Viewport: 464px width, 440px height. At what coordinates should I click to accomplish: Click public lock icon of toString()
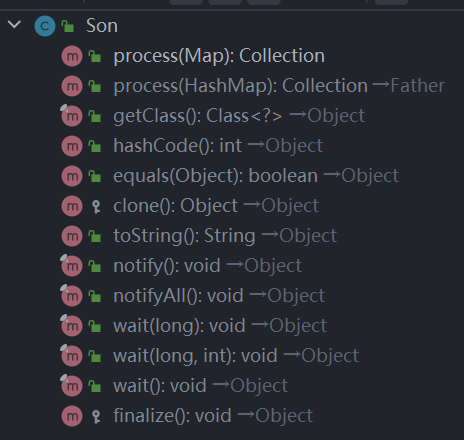tap(95, 236)
